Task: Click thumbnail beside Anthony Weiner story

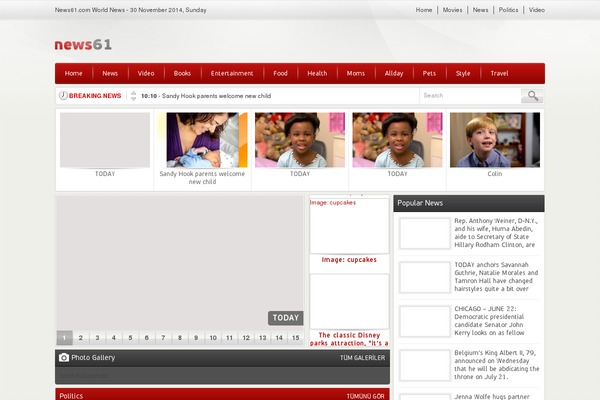Action: pos(424,233)
